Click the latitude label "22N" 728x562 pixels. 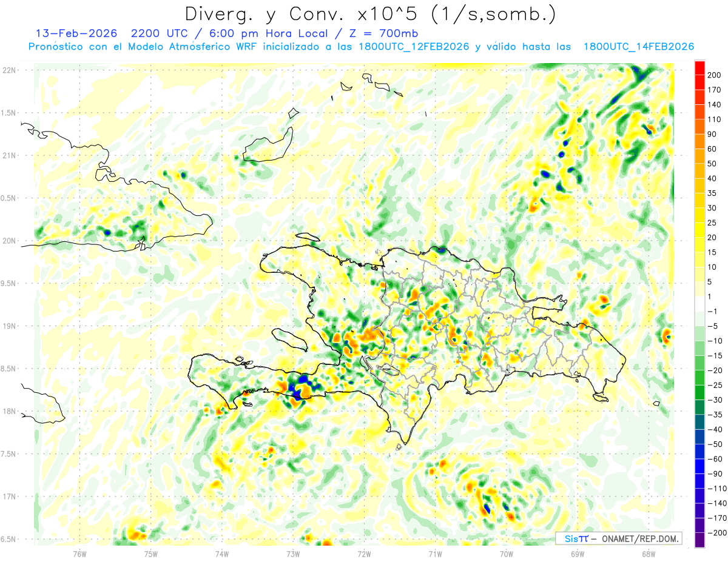(x=9, y=70)
